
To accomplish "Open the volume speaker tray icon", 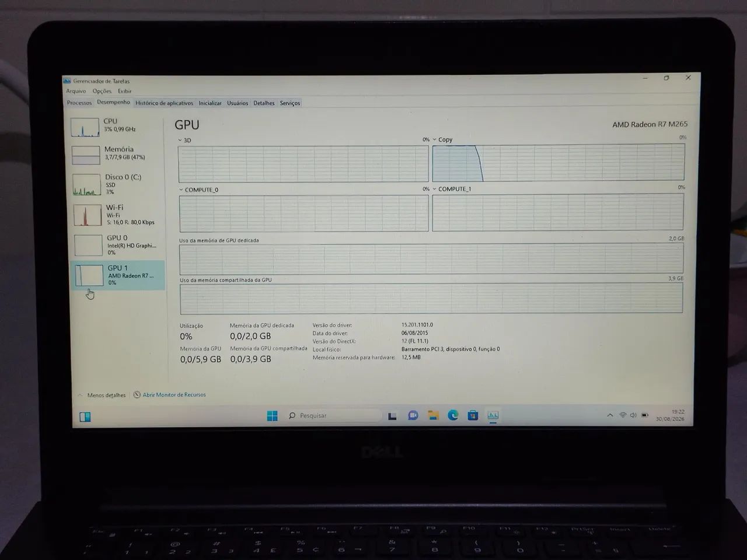I will (633, 415).
